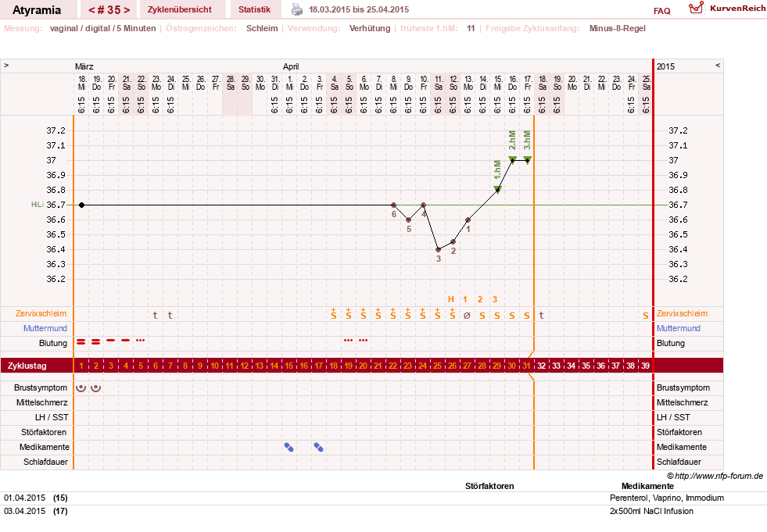767x532 pixels.
Task: Go to next cycle using the > arrow
Action: (127, 10)
